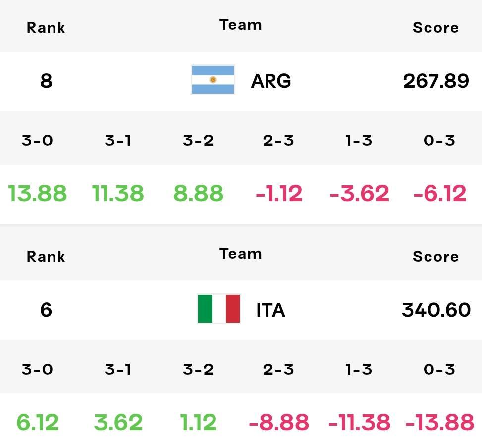Click Italy's green 6.12 value
The image size is (482, 448).
37,422
